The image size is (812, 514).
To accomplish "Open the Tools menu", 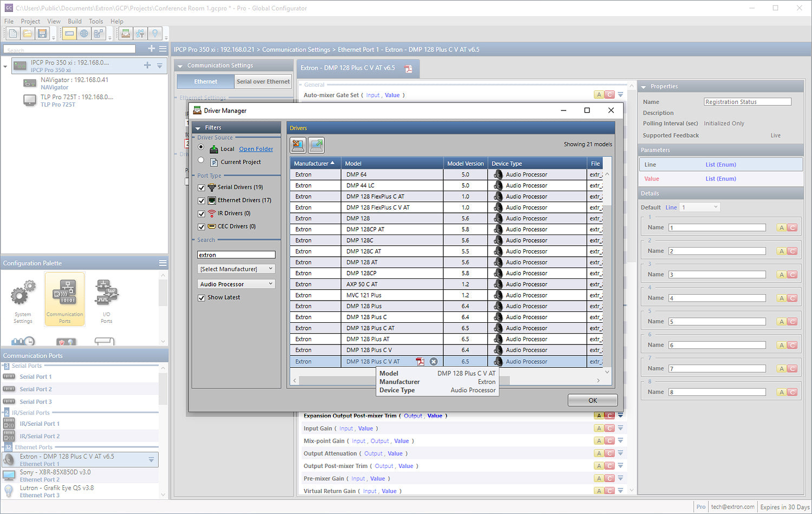I will tap(96, 21).
